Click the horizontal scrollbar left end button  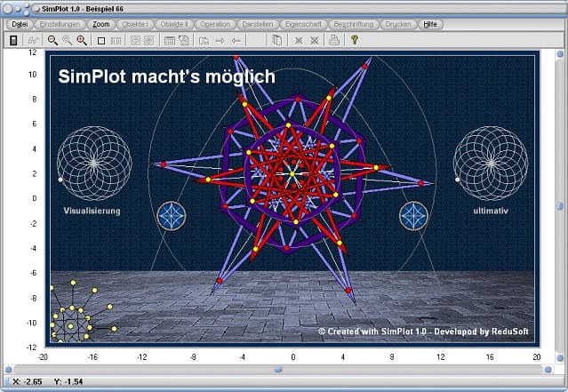[x=8, y=370]
